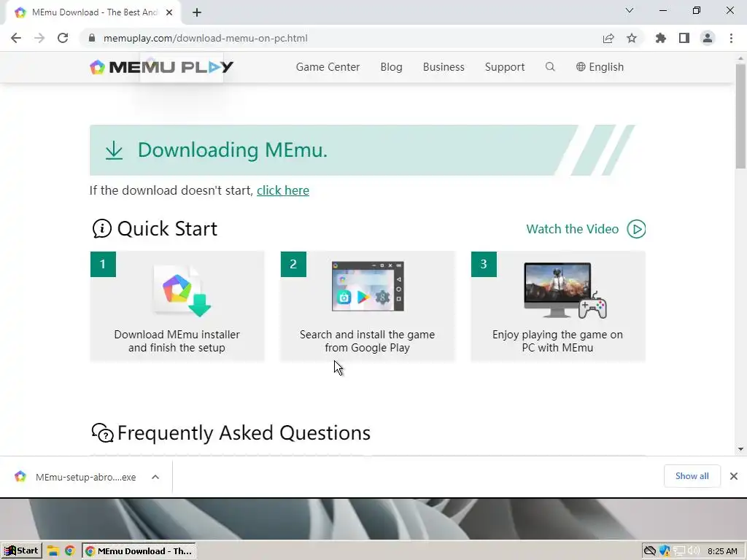Reload the current page
The width and height of the screenshot is (747, 560).
63,38
